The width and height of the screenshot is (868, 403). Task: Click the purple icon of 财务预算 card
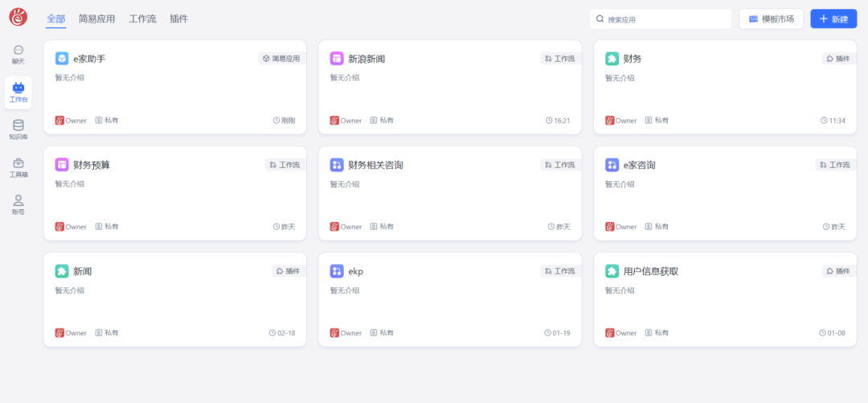click(x=62, y=165)
